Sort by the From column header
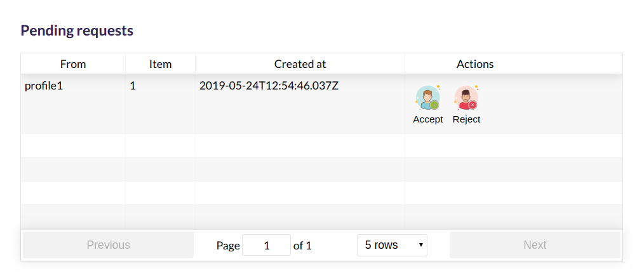The width and height of the screenshot is (644, 278). 73,64
